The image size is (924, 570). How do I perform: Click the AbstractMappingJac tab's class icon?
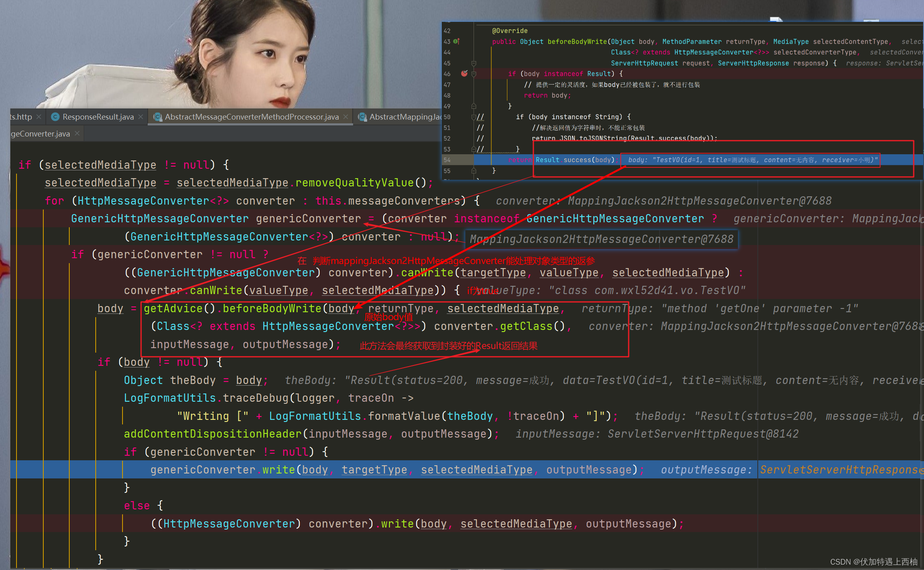pyautogui.click(x=362, y=117)
